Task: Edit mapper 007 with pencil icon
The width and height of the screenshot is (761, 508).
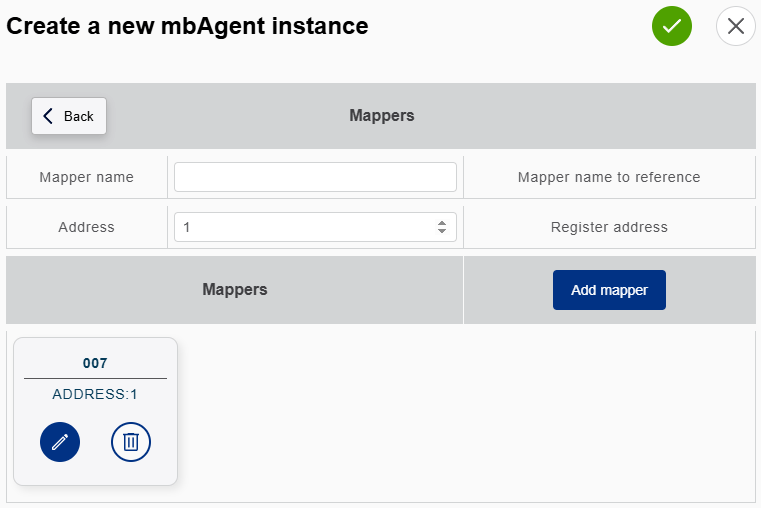Action: pos(60,442)
